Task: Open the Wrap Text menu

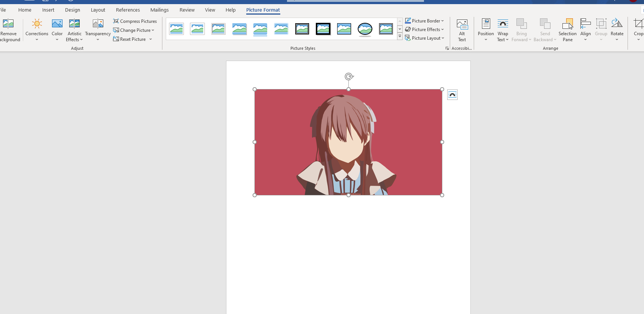Action: (503, 30)
